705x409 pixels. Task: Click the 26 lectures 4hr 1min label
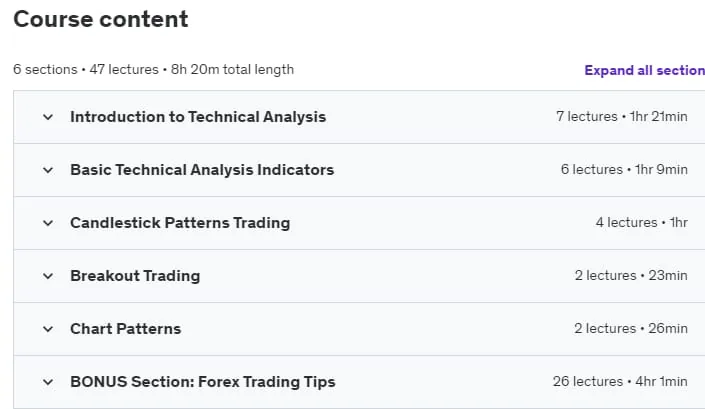point(620,382)
